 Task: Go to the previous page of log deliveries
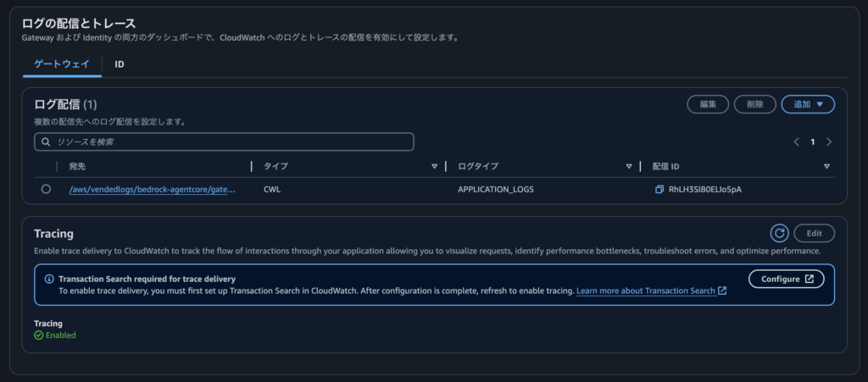point(796,142)
